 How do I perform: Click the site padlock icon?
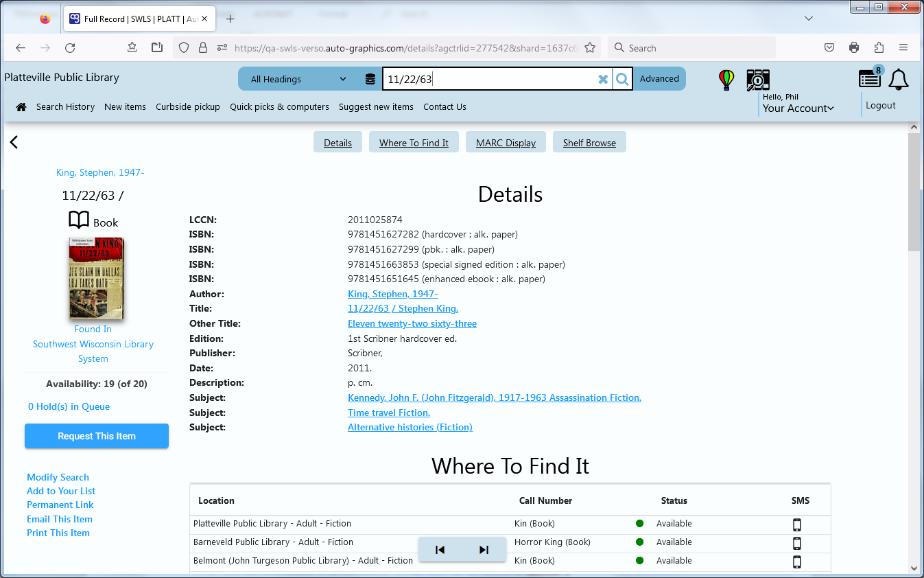202,47
